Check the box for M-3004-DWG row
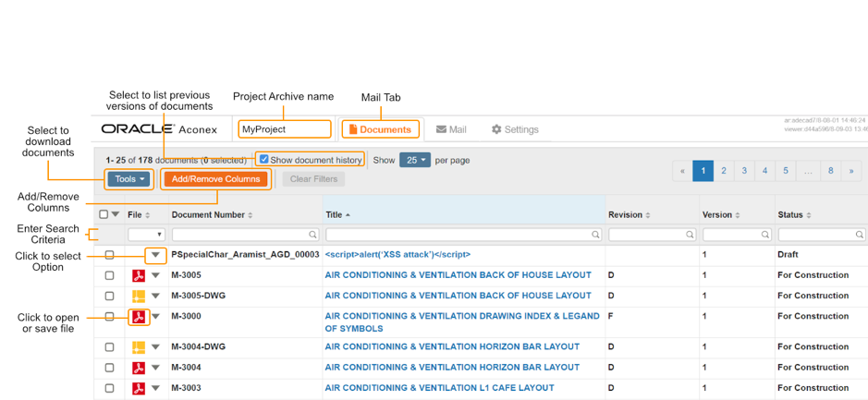868x400 pixels. click(x=110, y=347)
